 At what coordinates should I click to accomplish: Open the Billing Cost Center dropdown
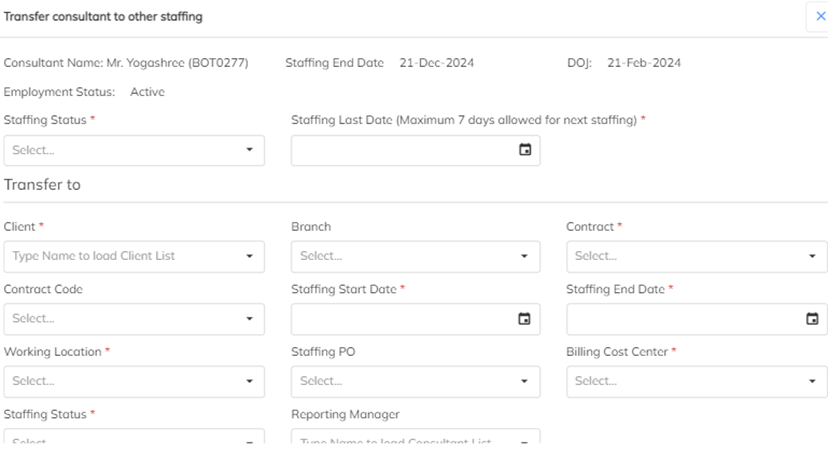(696, 381)
